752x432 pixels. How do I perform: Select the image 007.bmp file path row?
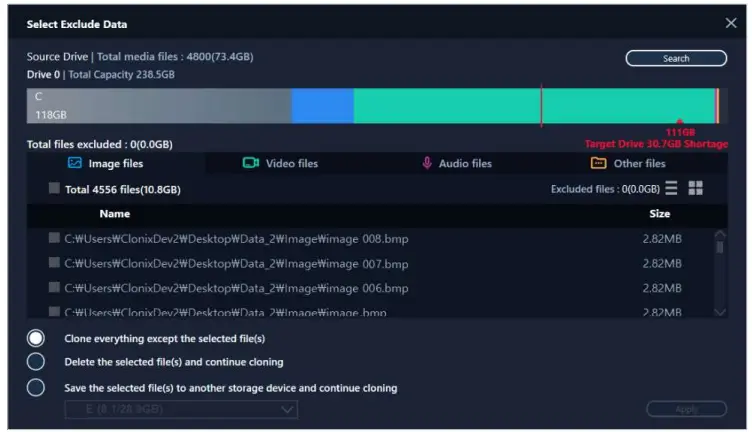pyautogui.click(x=236, y=264)
